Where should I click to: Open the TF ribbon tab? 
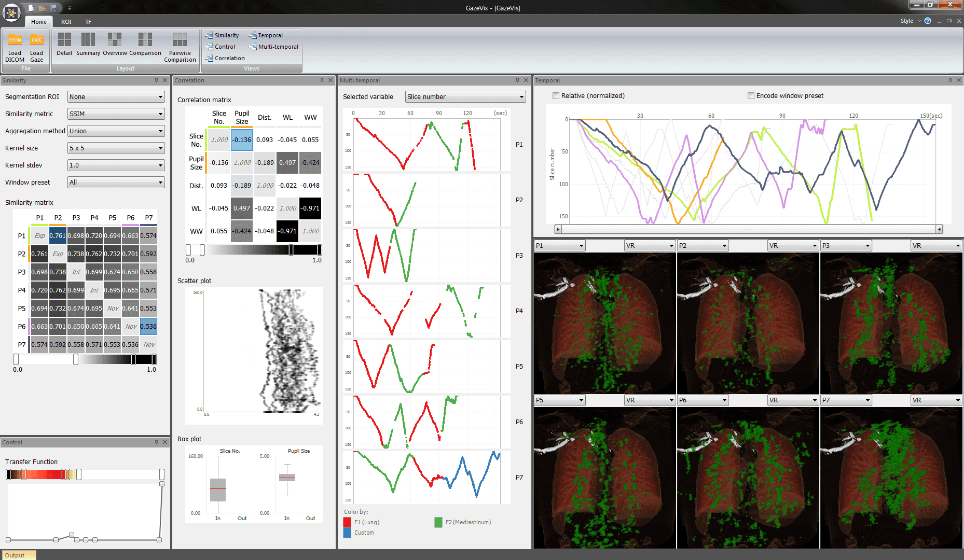[88, 22]
